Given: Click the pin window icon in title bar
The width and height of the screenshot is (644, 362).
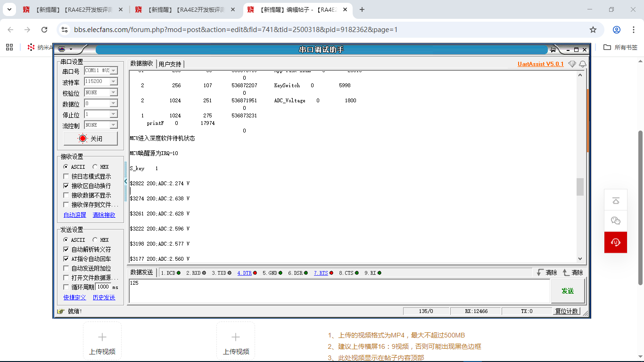Looking at the screenshot, I should tap(553, 49).
